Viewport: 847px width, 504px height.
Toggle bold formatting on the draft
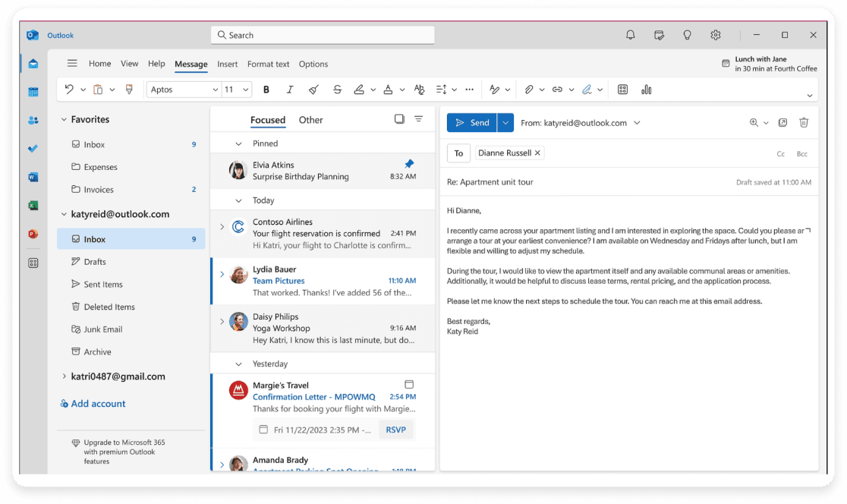tap(266, 89)
